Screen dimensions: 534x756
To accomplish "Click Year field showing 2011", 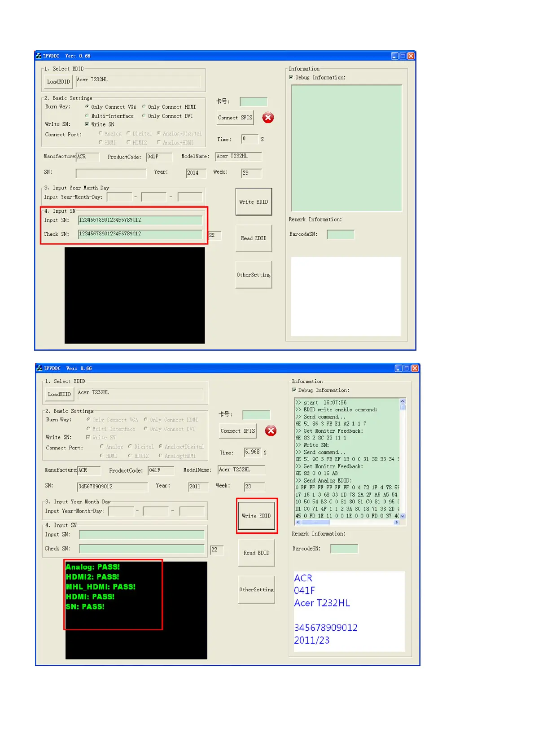I will [198, 487].
